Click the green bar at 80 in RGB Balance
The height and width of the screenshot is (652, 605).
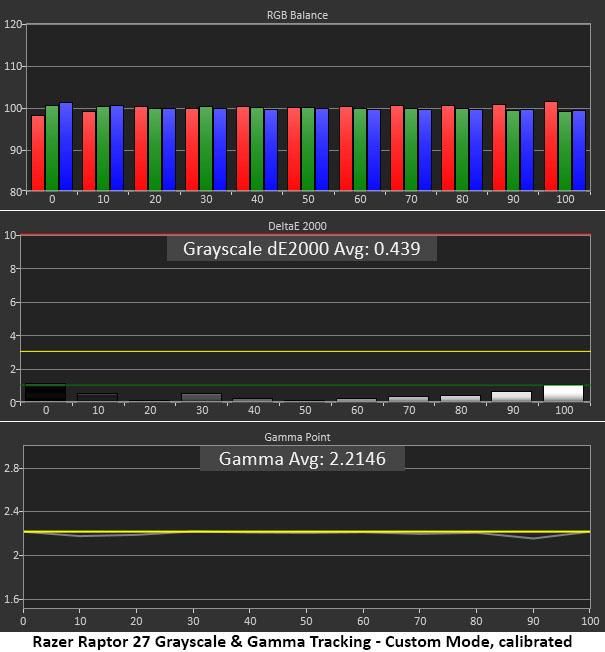(x=462, y=150)
